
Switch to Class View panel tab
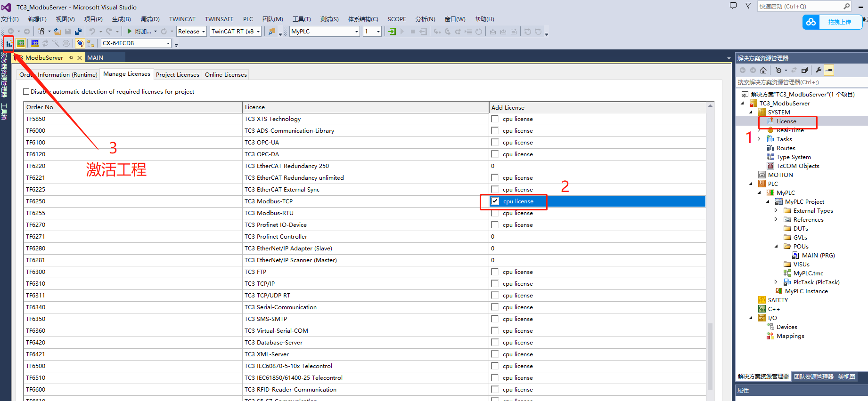(847, 377)
